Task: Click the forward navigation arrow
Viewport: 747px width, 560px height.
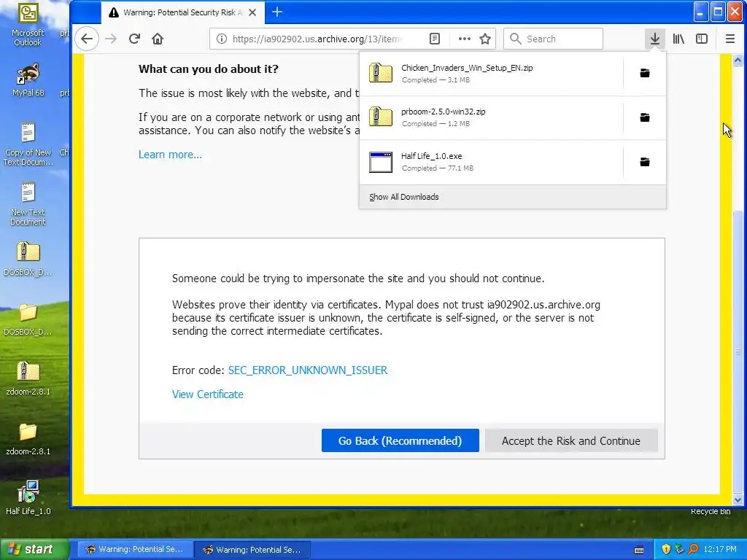Action: click(x=111, y=39)
